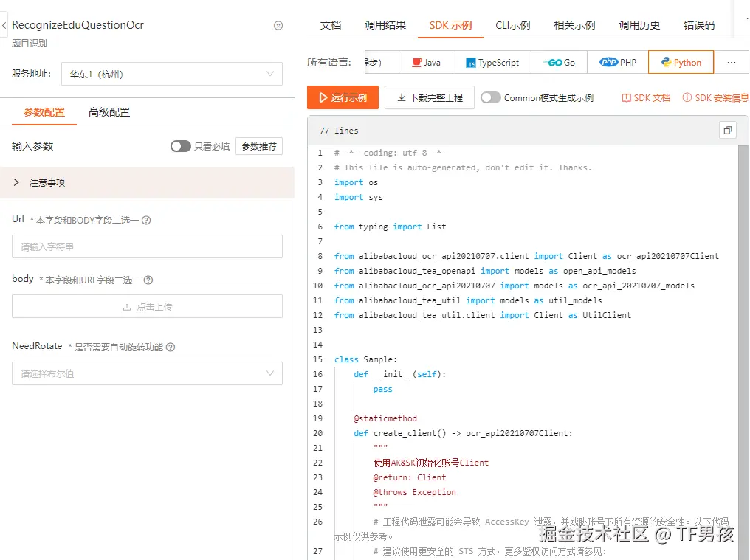
Task: Toggle the 只看必填 switch
Action: click(181, 146)
